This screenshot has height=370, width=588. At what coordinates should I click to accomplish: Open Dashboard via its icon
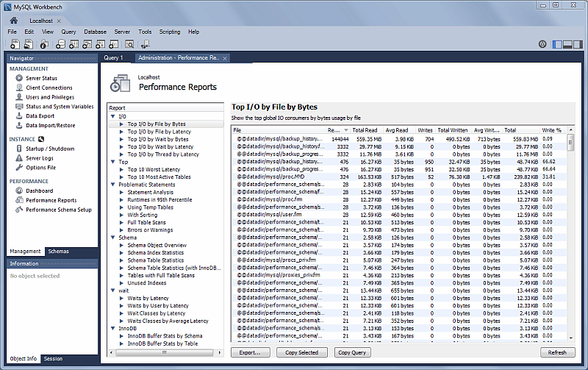(x=18, y=191)
